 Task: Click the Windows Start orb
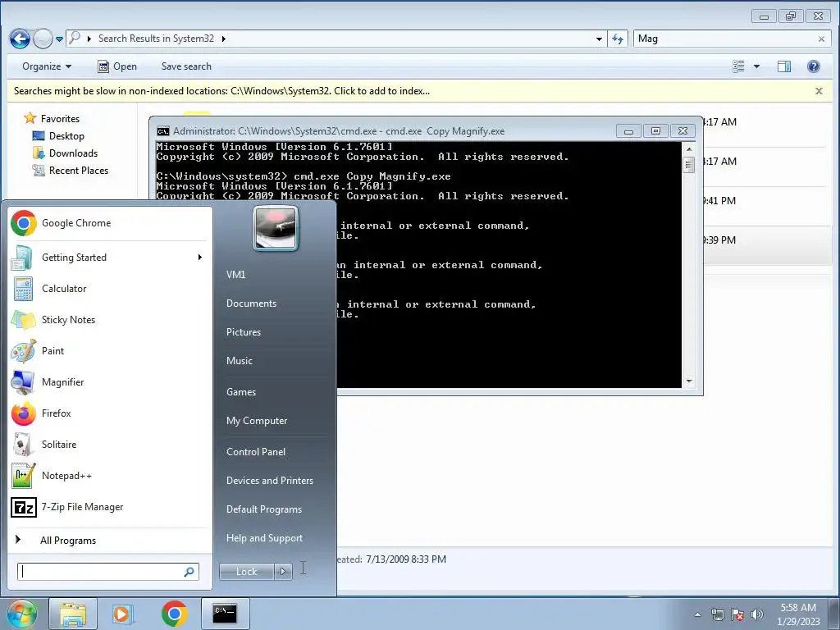pos(22,614)
